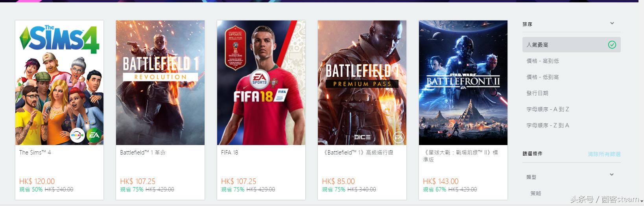Viewport: 644px width, 206px height.
Task: Open The Sims™ 4 title link
Action: pos(35,153)
